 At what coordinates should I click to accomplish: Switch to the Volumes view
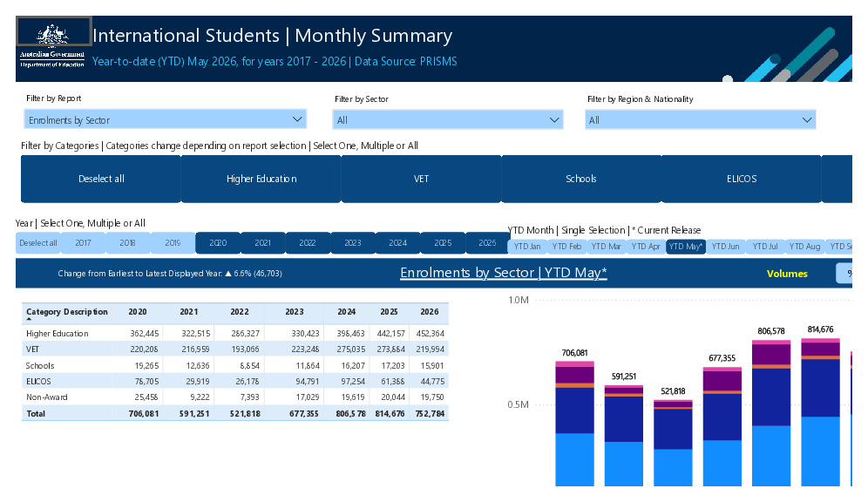click(x=787, y=274)
